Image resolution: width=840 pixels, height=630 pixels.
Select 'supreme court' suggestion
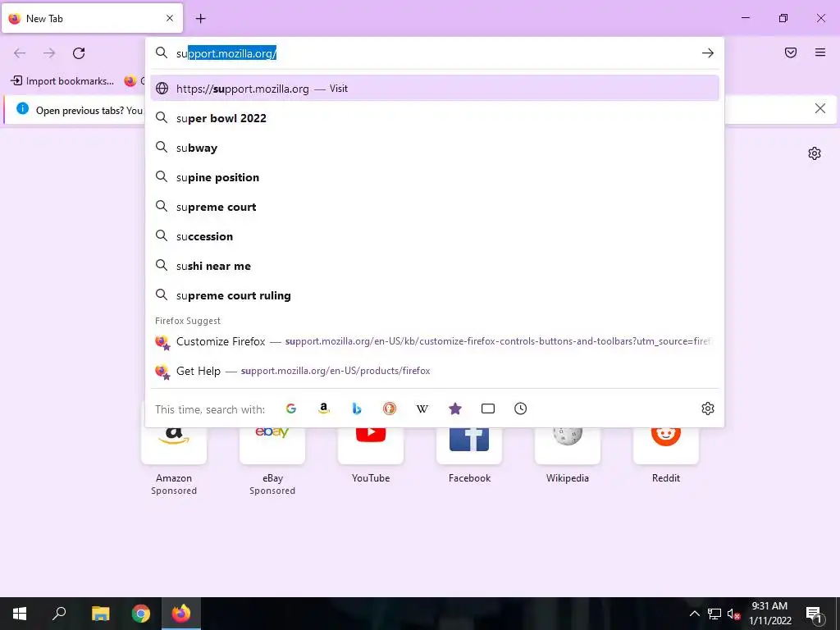435,206
